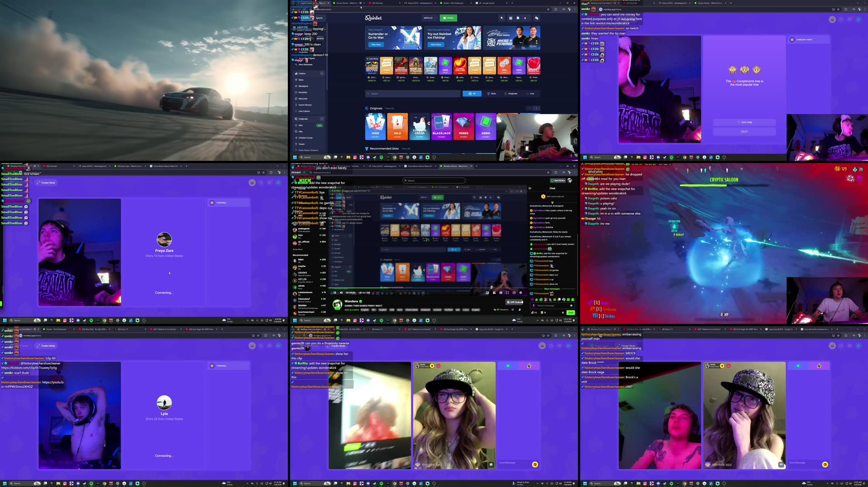This screenshot has width=868, height=487.
Task: Click Play Now on Surrender or Go to War banner
Action: click(376, 44)
